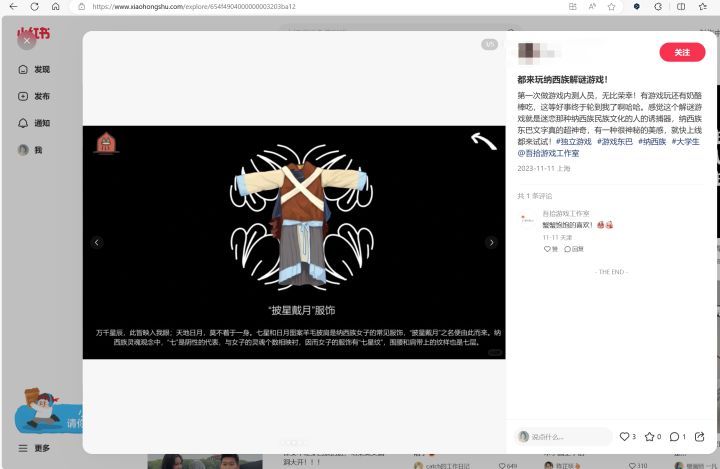Image resolution: width=720 pixels, height=469 pixels.
Task: Click the read aloud icon in address bar
Action: [x=592, y=6]
